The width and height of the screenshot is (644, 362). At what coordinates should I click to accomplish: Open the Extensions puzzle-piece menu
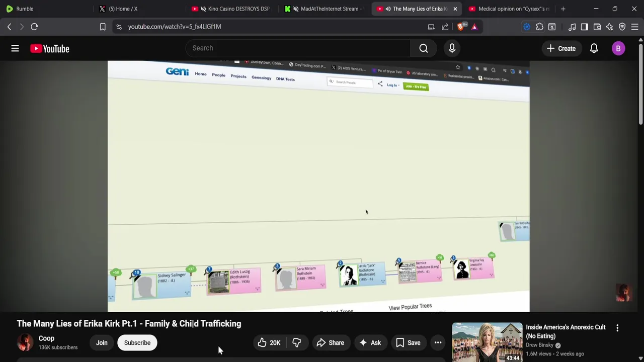(x=539, y=27)
